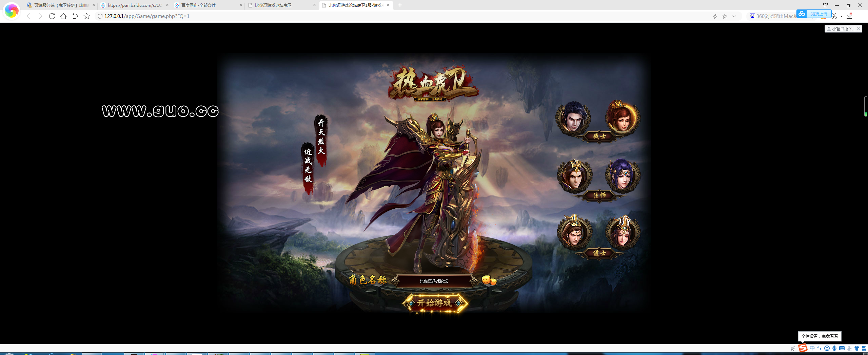Click the 小窗口播放 mini-window button
Screen dimensions: 868x355
tap(840, 29)
